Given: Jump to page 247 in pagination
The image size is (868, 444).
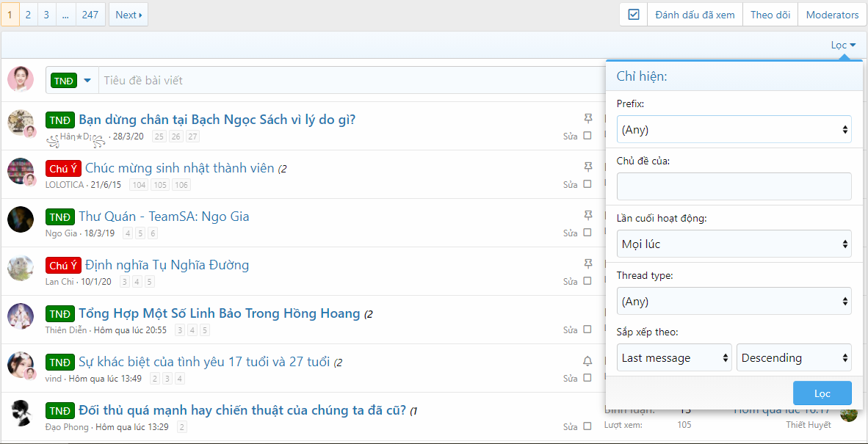Looking at the screenshot, I should pos(90,15).
